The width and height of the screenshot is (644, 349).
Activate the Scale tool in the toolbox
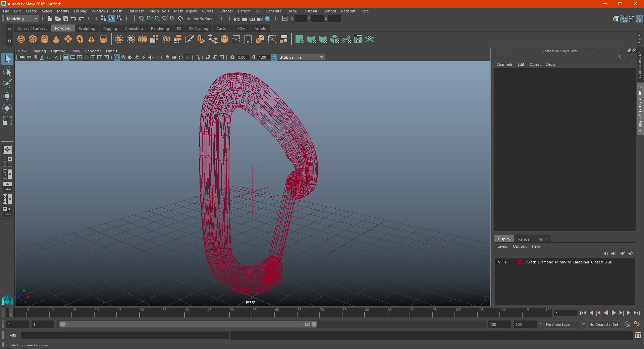coord(7,121)
